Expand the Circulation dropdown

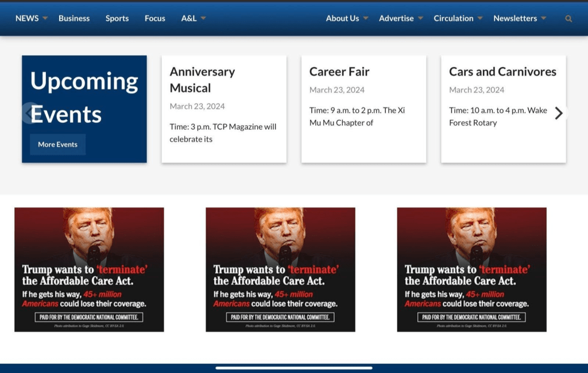[x=480, y=18]
